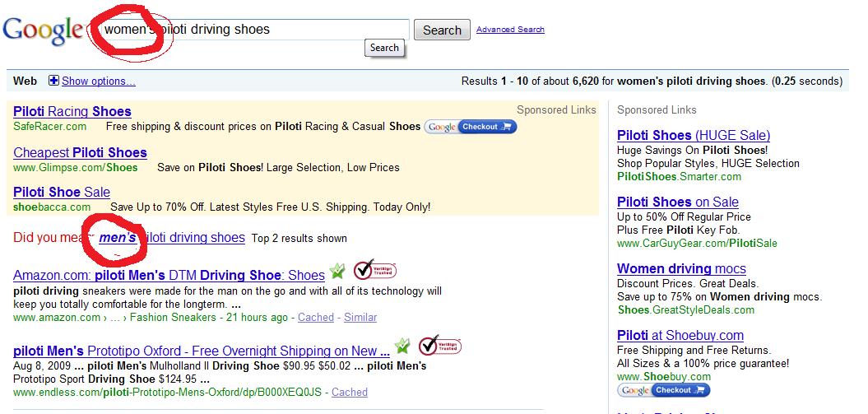Open the Piloti Racing Shoes ad
Image resolution: width=868 pixels, height=414 pixels.
tap(72, 111)
